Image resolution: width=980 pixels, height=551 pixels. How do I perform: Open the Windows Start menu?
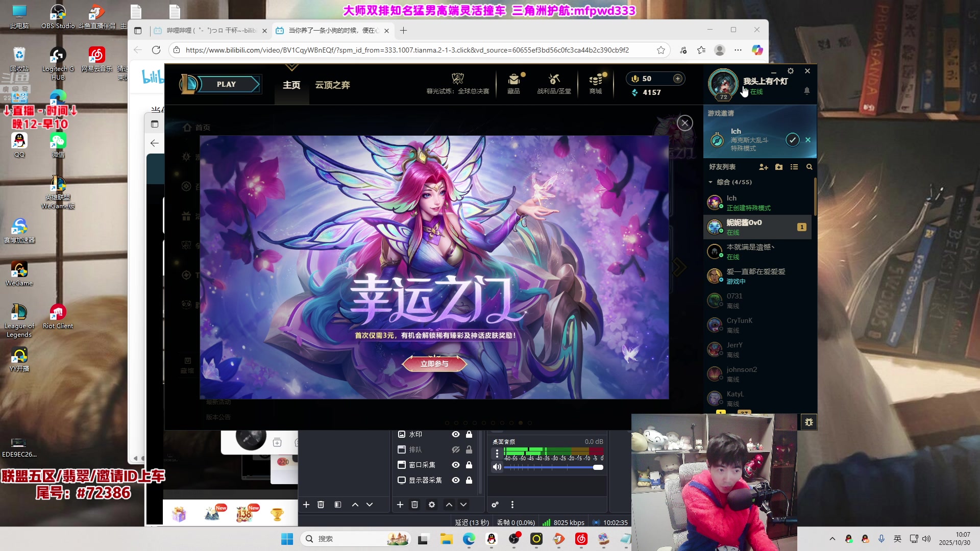(287, 539)
